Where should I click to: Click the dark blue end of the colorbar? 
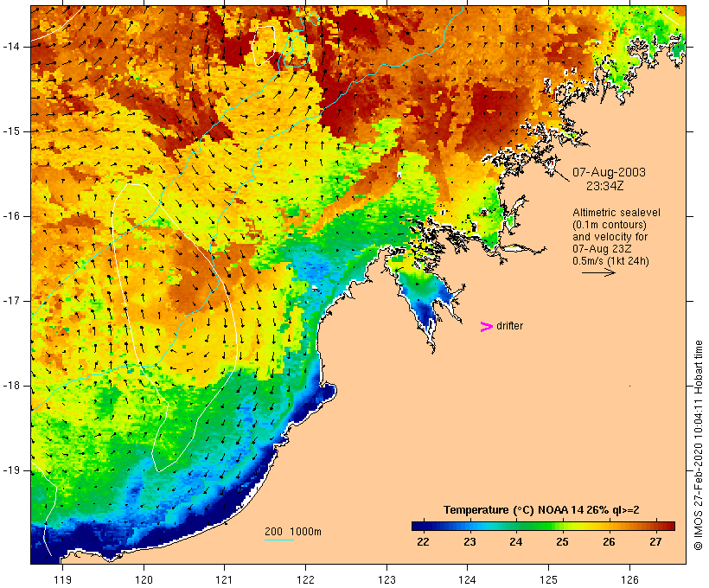pos(418,526)
